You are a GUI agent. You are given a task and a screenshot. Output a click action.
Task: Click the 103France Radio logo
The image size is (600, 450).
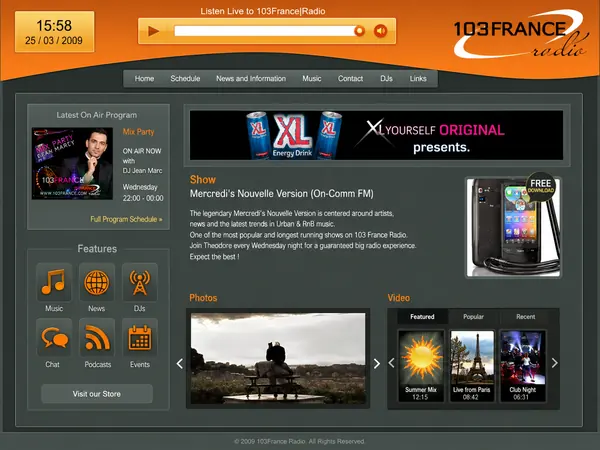click(x=520, y=35)
